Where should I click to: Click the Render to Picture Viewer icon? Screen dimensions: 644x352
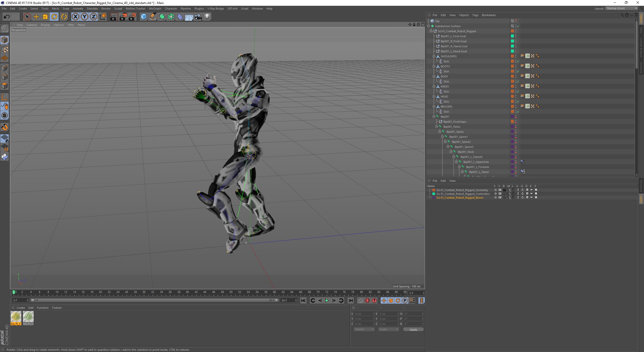click(123, 17)
